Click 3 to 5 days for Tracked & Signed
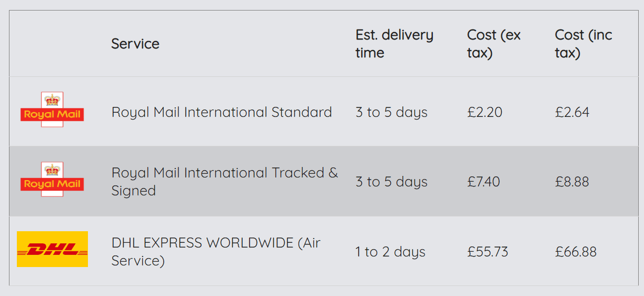 (391, 182)
